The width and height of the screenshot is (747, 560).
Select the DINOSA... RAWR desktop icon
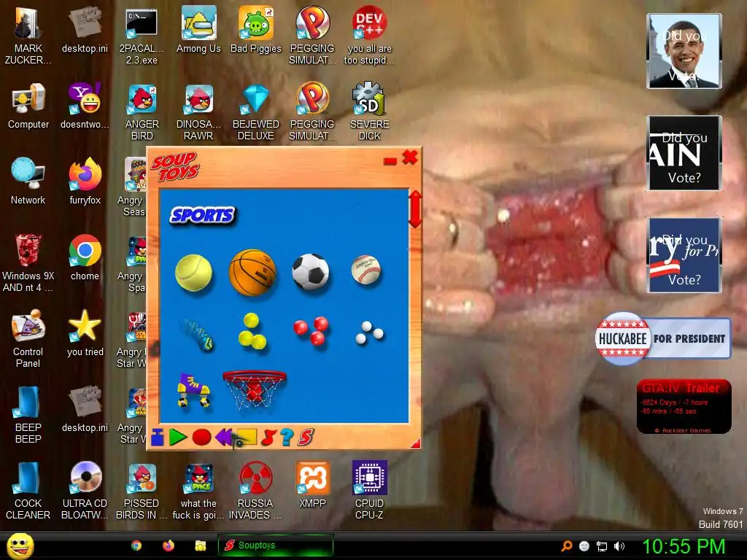click(198, 112)
